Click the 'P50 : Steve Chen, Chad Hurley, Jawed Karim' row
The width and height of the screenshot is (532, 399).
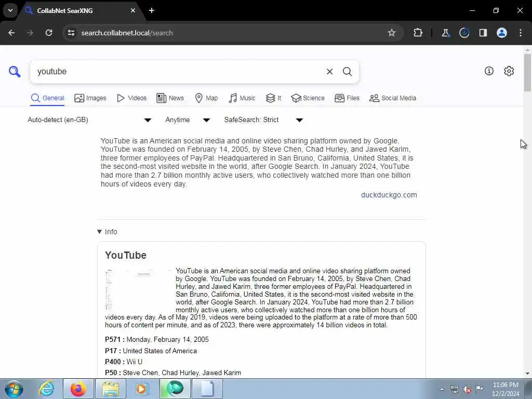point(173,373)
